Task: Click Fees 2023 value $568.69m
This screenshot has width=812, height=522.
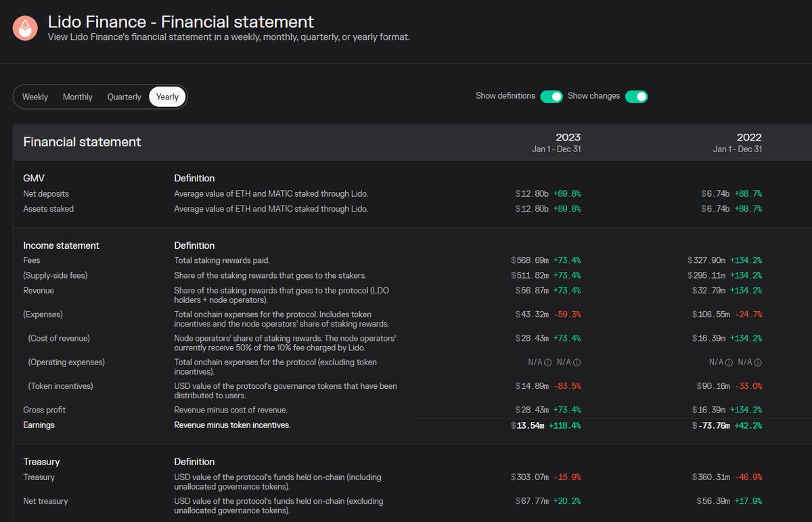Action: pyautogui.click(x=530, y=260)
